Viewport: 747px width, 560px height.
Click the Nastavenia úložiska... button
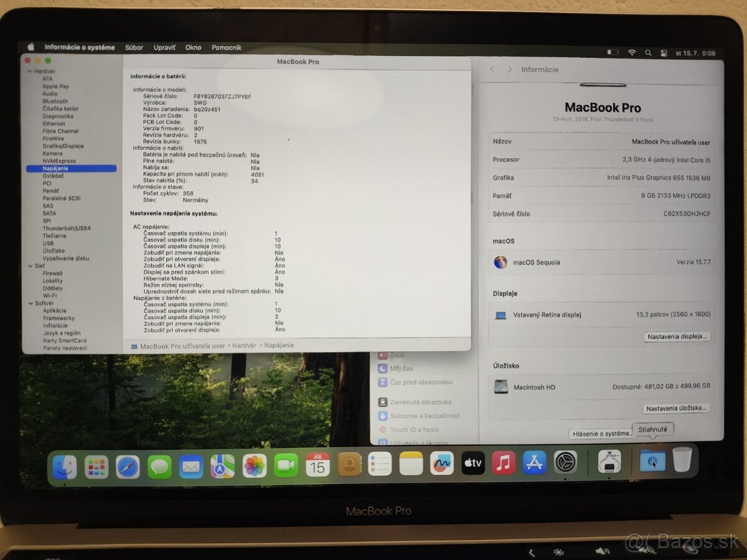click(x=676, y=409)
